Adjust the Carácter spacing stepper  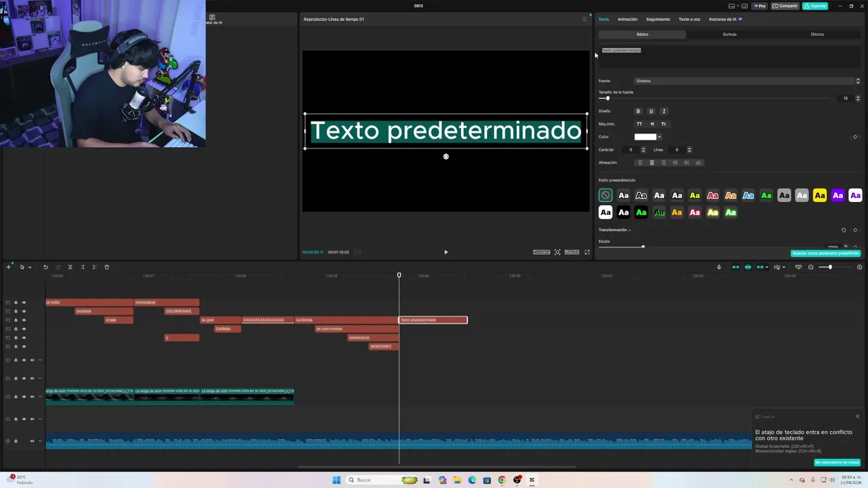point(643,150)
